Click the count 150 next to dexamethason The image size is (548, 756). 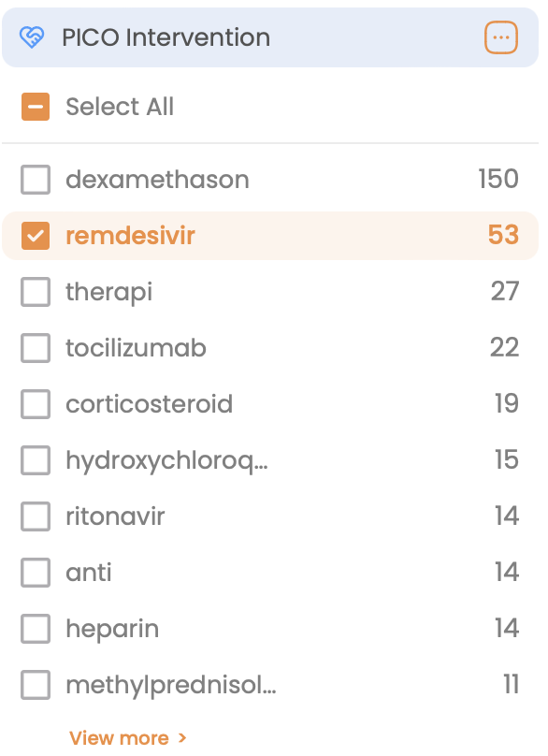tap(499, 180)
